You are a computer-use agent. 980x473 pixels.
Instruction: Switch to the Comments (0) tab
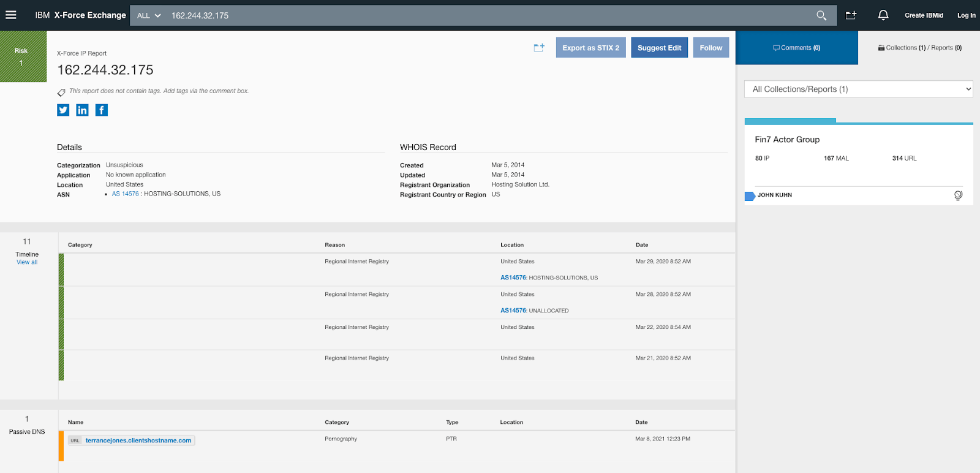(796, 48)
